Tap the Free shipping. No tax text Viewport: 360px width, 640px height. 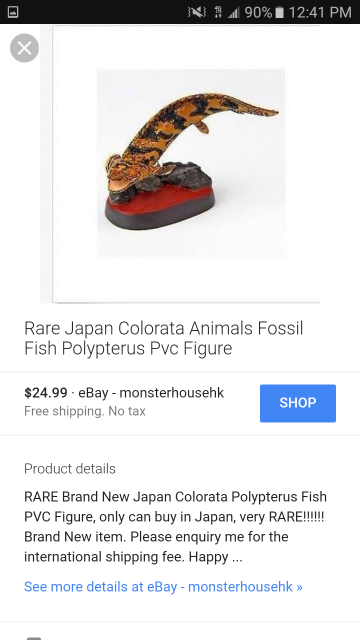(x=85, y=411)
